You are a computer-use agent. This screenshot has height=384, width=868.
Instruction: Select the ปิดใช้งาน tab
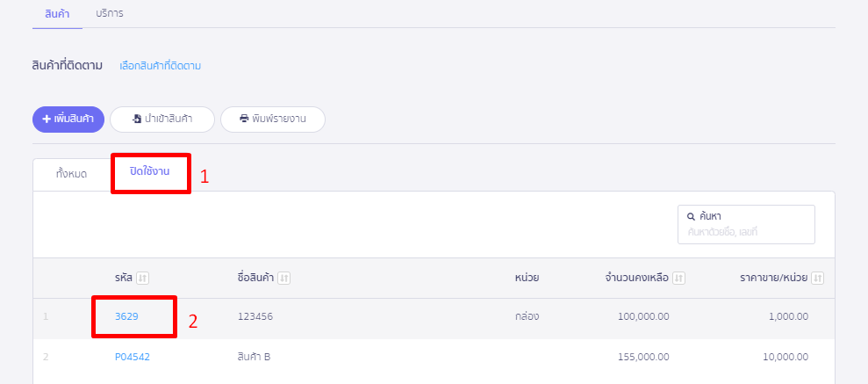(149, 171)
